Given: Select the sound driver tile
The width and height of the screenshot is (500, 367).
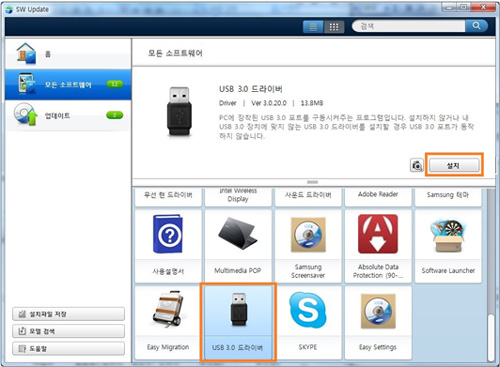Looking at the screenshot, I should pos(308,197).
